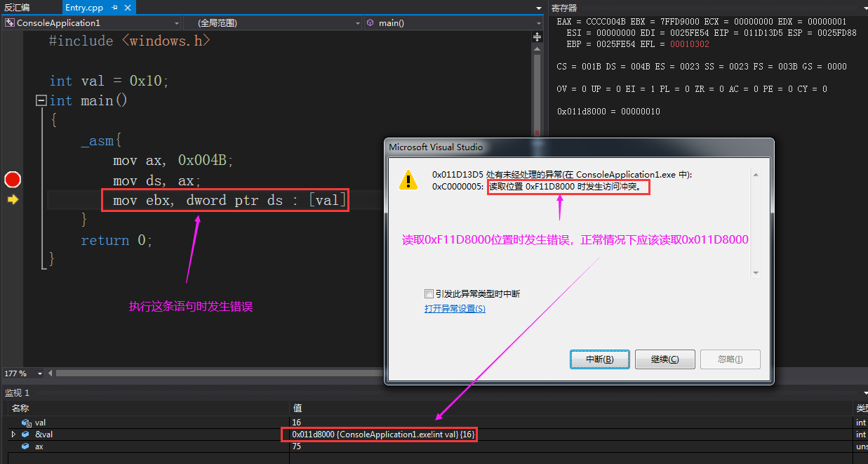868x464 pixels.
Task: Switch to the 反汇编 tab
Action: pos(18,7)
